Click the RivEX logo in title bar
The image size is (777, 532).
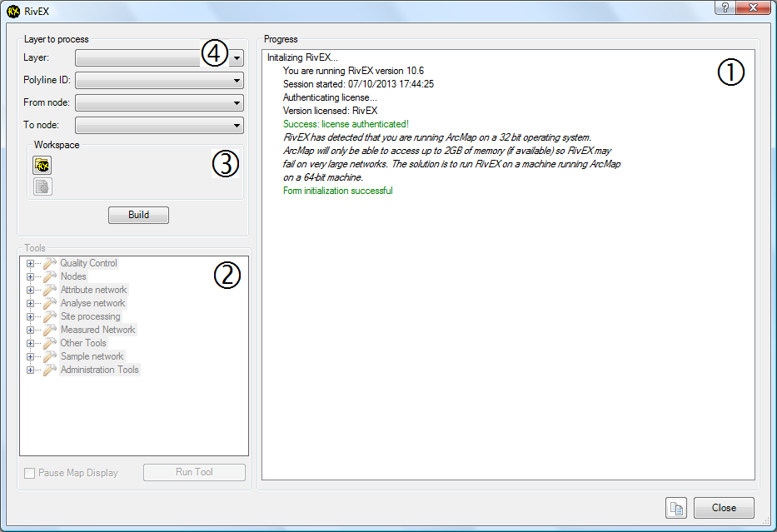pyautogui.click(x=13, y=11)
